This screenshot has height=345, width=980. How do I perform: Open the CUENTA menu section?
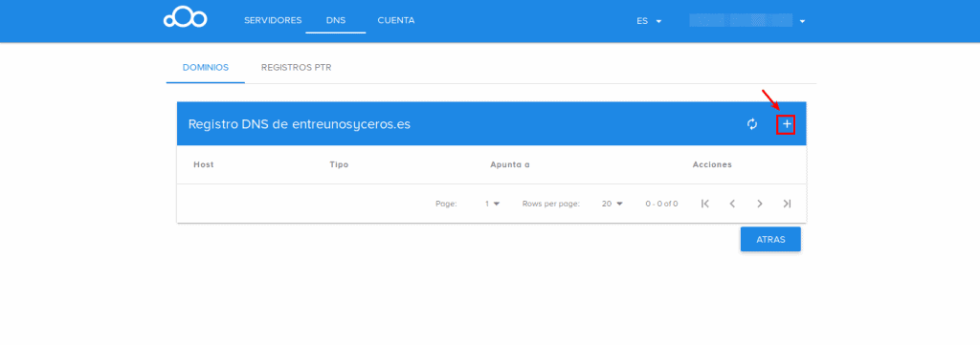[395, 21]
